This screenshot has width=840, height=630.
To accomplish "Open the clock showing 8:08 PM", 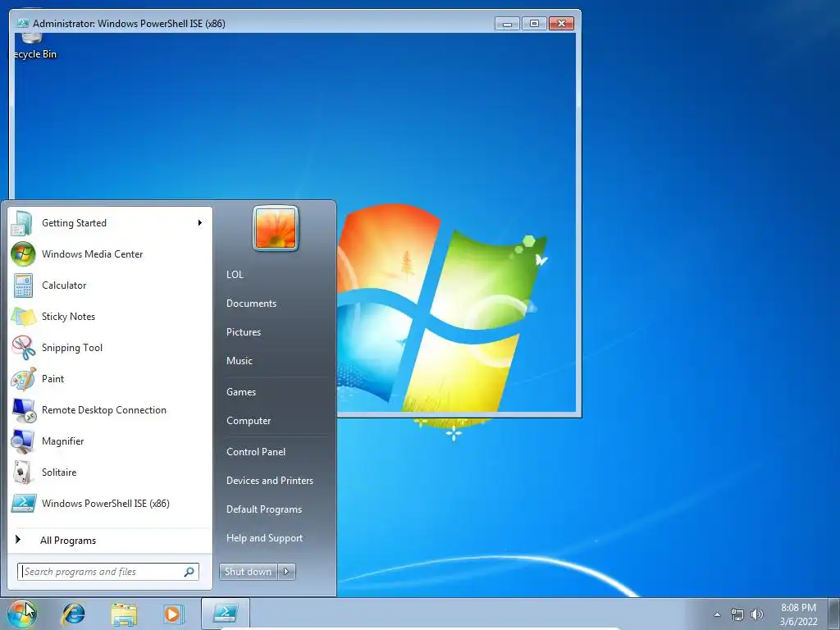I will 798,614.
